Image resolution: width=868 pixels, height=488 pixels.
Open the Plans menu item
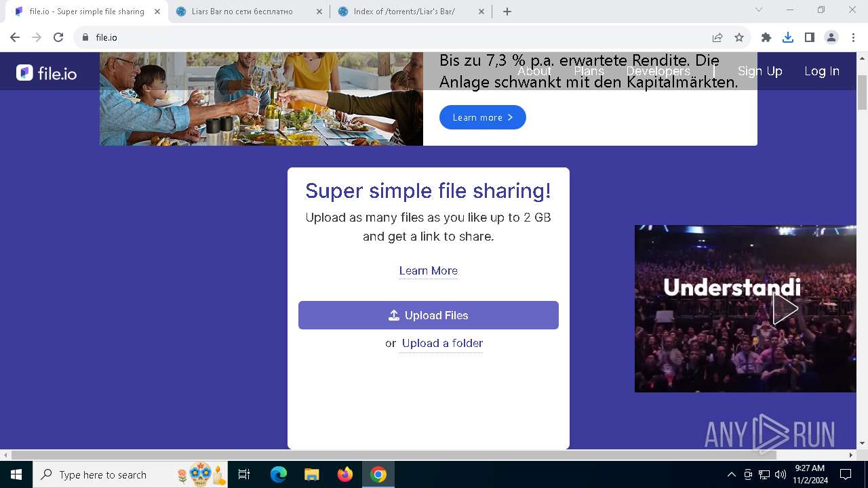[x=589, y=71]
